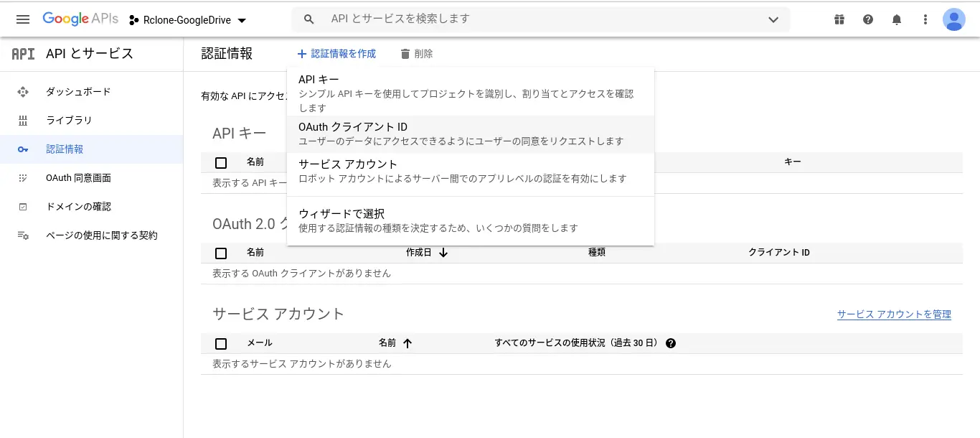Open the help question mark icon

click(868, 19)
